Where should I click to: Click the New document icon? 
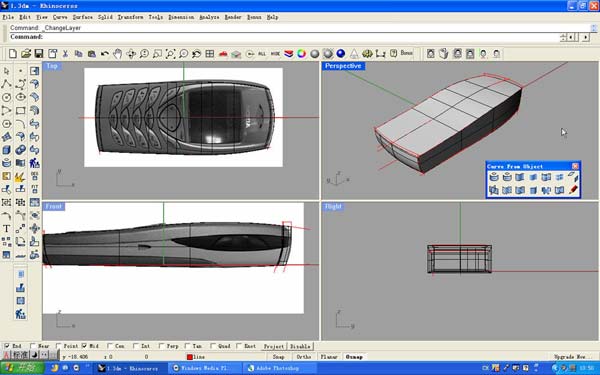(x=13, y=54)
